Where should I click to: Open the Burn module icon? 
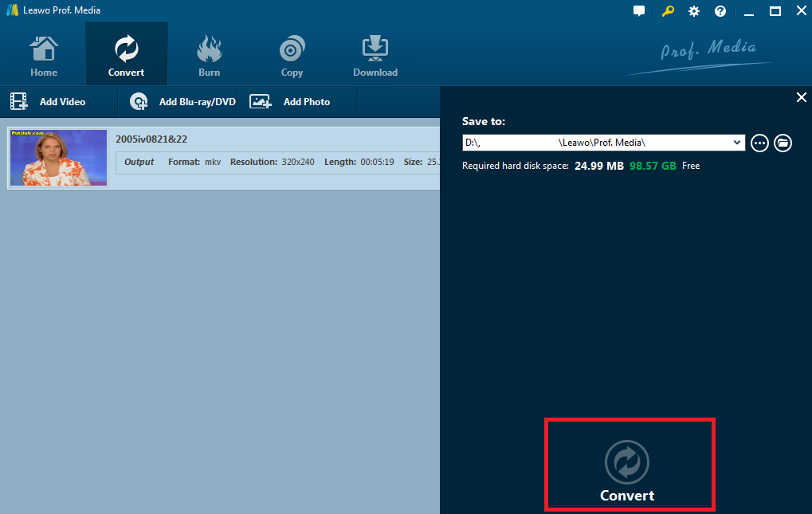[x=209, y=48]
